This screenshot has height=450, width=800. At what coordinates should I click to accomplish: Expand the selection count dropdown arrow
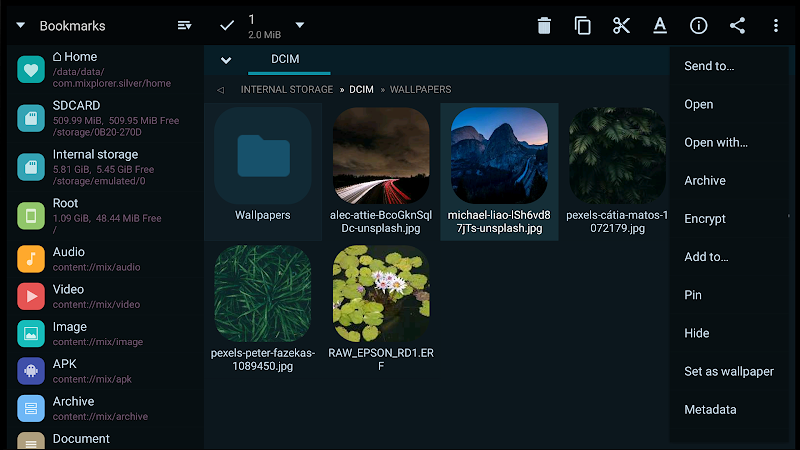click(x=300, y=25)
